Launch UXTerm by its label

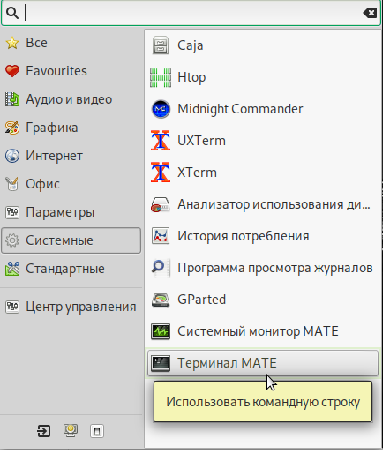201,141
